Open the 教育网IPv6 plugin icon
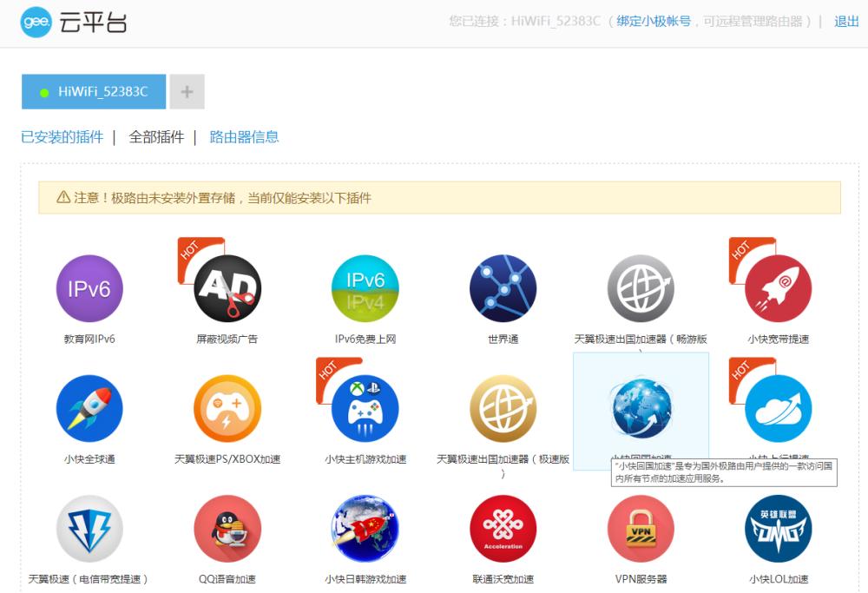The height and width of the screenshot is (593, 868). [89, 288]
